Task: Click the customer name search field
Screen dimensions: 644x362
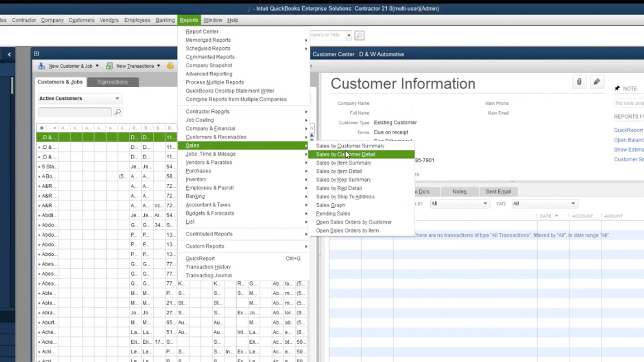Action: pos(74,111)
